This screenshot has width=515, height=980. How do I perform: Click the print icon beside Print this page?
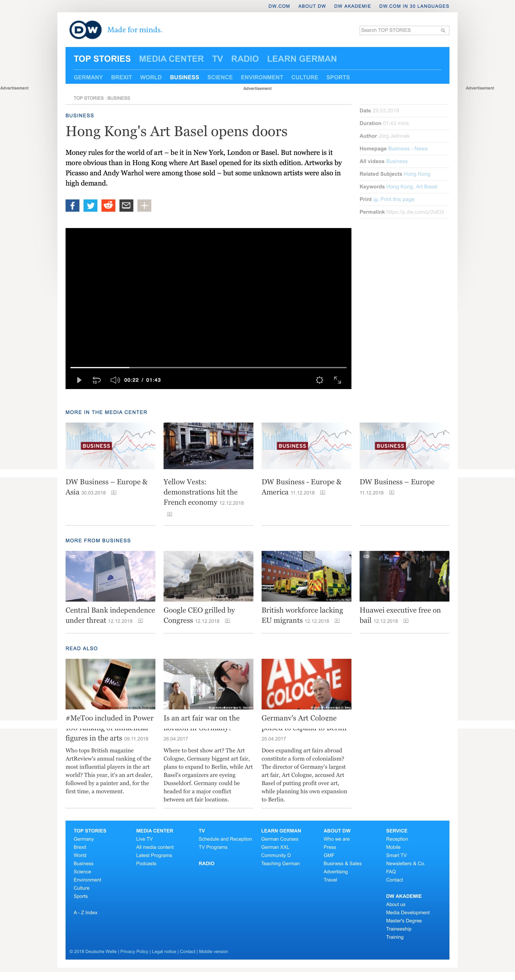tap(376, 200)
